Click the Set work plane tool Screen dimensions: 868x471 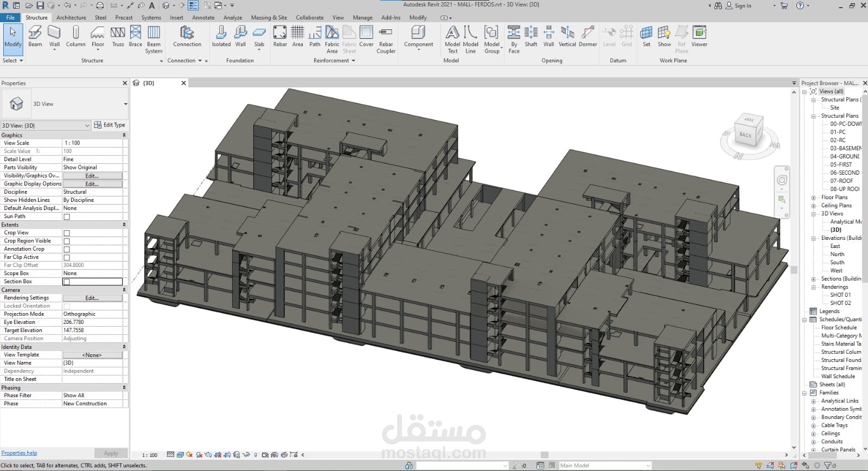(x=646, y=37)
